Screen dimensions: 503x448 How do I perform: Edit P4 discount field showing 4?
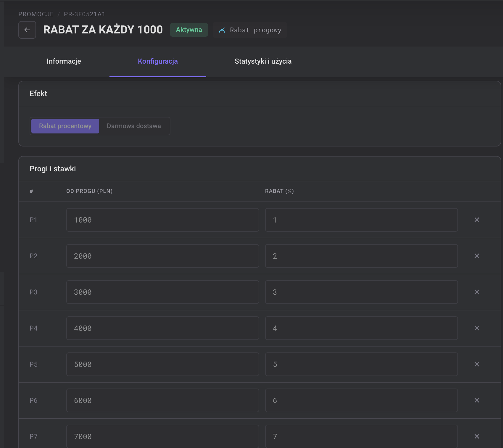tap(361, 328)
